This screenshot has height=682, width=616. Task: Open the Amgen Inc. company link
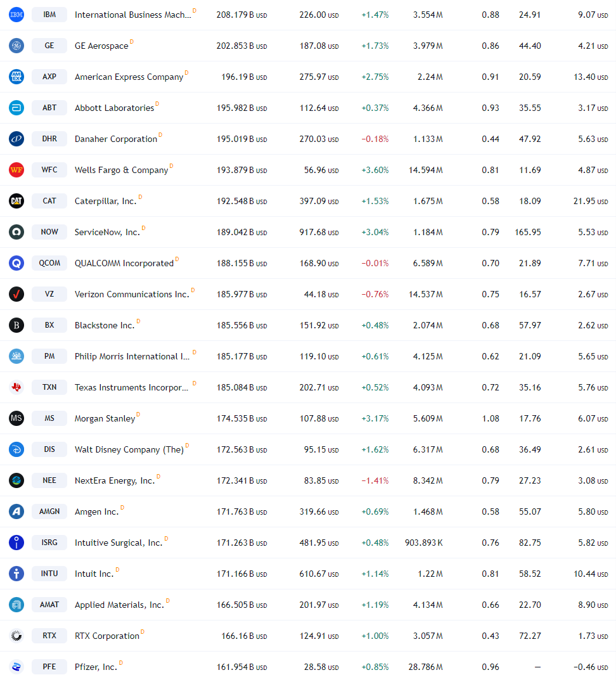[x=96, y=511]
